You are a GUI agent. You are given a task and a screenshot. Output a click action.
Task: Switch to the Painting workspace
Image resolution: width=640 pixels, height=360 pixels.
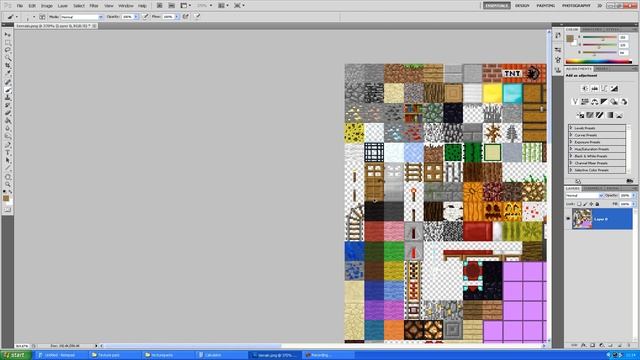(546, 6)
